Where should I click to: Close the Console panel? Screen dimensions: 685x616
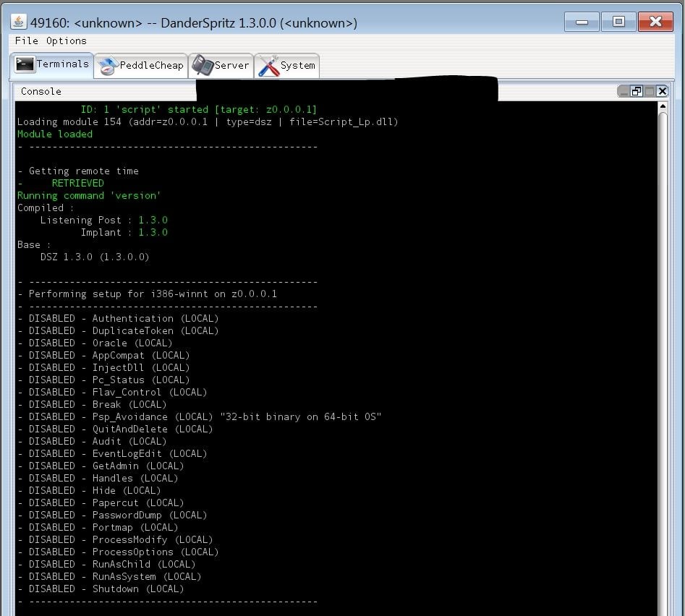tap(663, 91)
